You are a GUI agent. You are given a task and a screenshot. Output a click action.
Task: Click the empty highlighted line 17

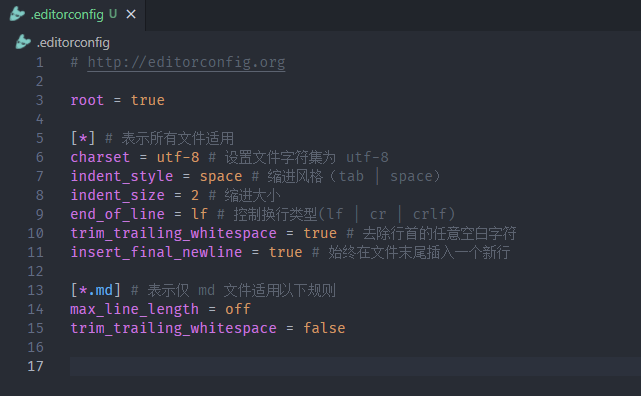[x=355, y=366]
